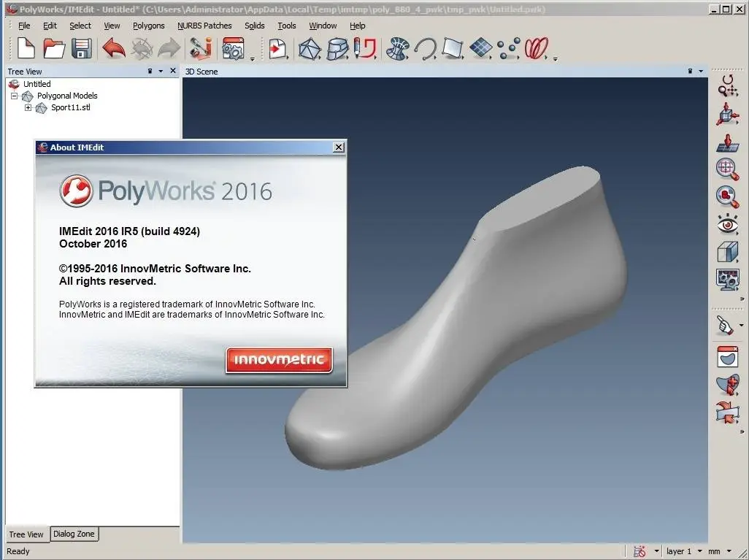This screenshot has width=749, height=560.
Task: Open the Help menu
Action: (357, 26)
